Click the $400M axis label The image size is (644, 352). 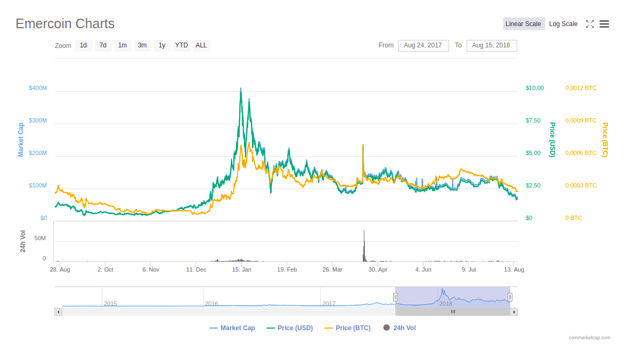click(x=38, y=88)
